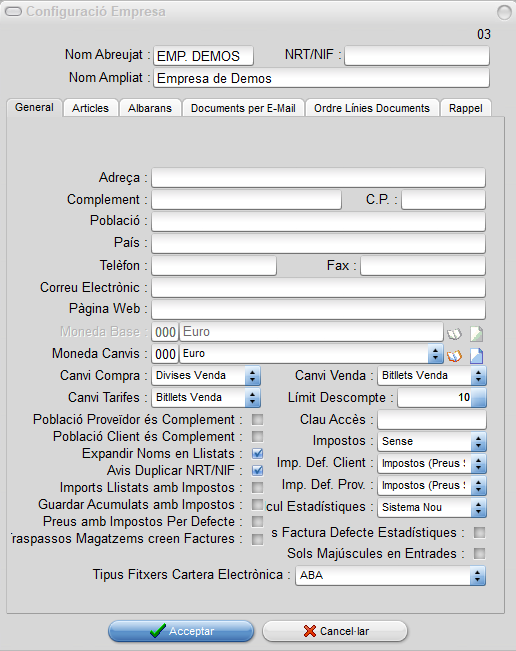This screenshot has height=651, width=516.
Task: Click the Clau Accés field
Action: [x=432, y=420]
